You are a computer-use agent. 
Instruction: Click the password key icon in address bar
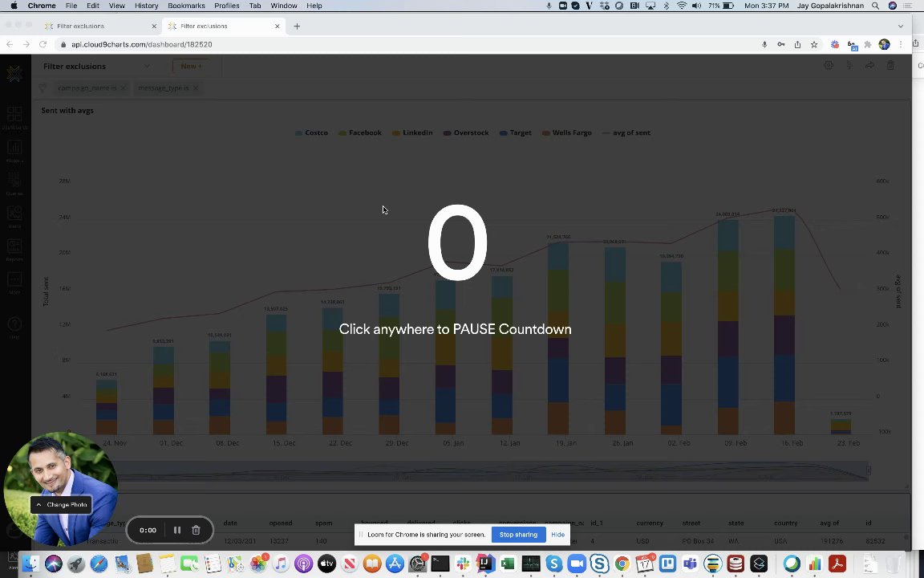[x=780, y=44]
